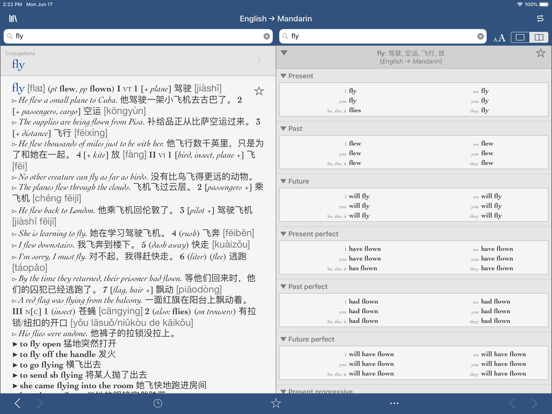Collapse the Past tense section
This screenshot has width=552, height=414.
point(283,128)
